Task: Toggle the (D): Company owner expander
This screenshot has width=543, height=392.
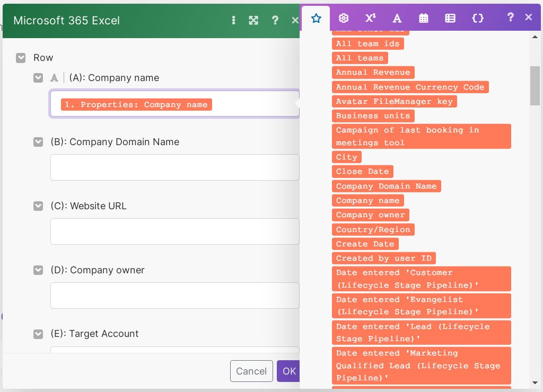Action: click(38, 270)
